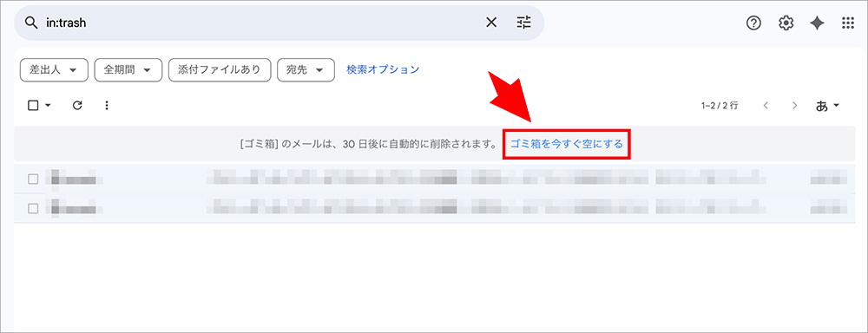
Task: Go to the older page arrow
Action: (795, 105)
